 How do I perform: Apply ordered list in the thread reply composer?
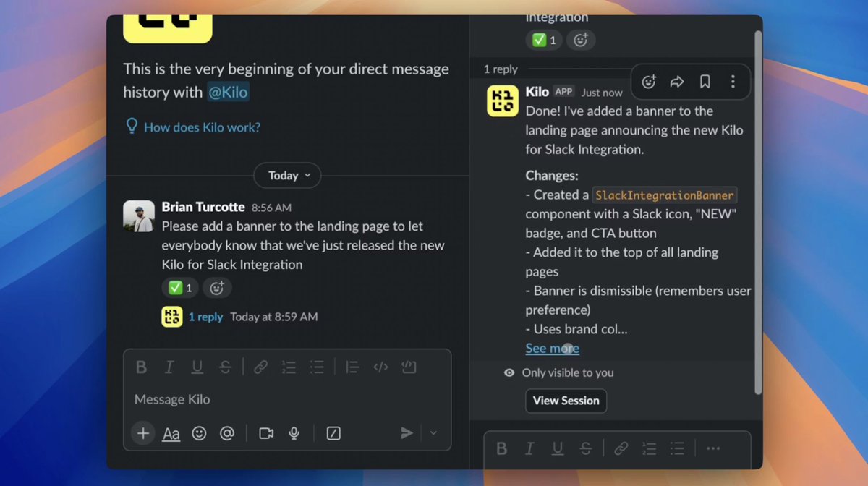(649, 448)
